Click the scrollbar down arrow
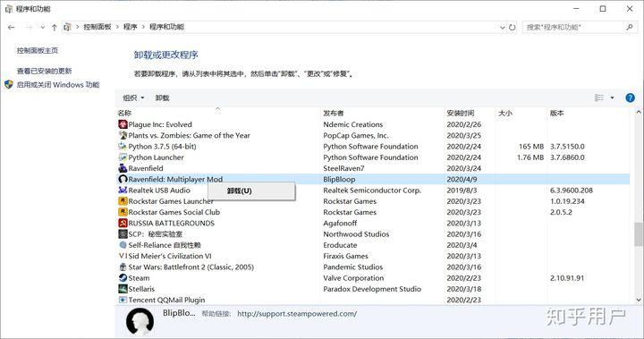Screen dimensions: 644x339 pos(639,300)
